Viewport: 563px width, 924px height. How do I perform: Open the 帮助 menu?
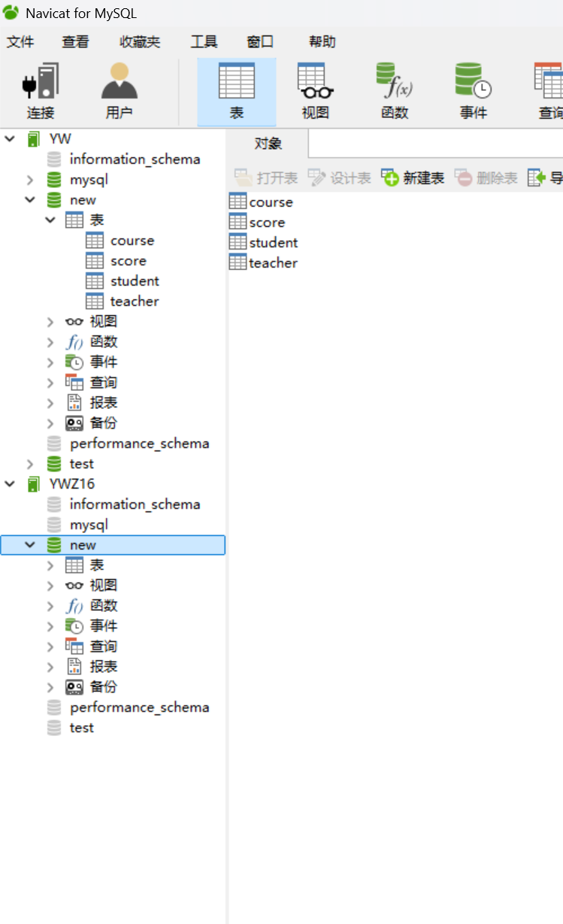[x=322, y=42]
